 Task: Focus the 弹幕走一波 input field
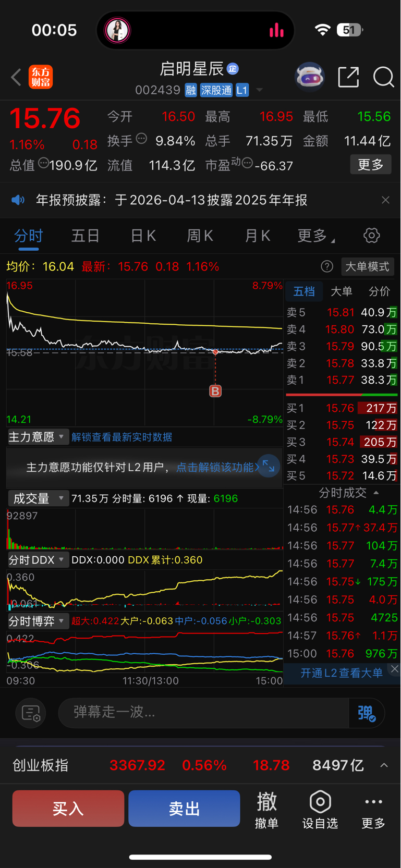click(x=203, y=713)
